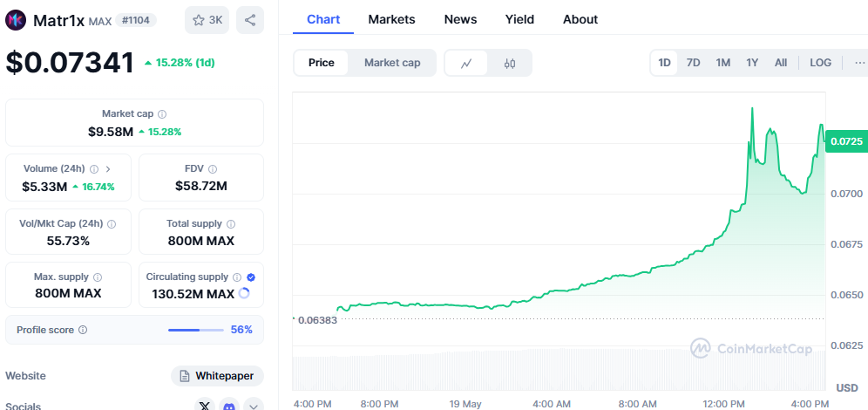Viewport: 868px width, 410px height.
Task: Click info icon beside Total supply
Action: click(x=231, y=224)
